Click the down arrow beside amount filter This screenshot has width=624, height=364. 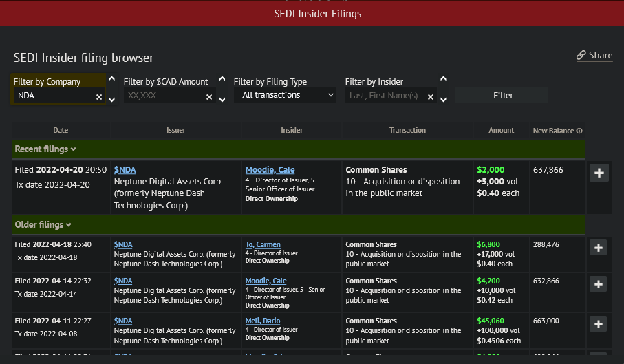(x=222, y=100)
